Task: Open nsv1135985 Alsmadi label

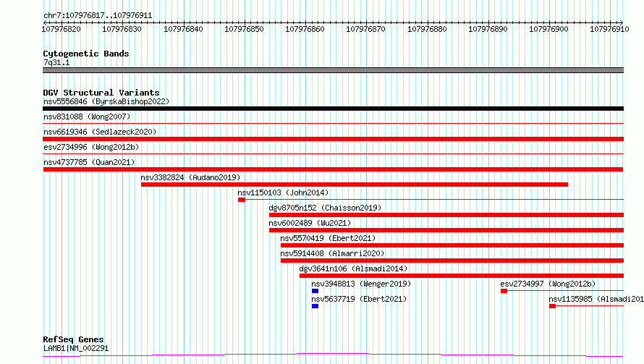Action: coord(596,299)
